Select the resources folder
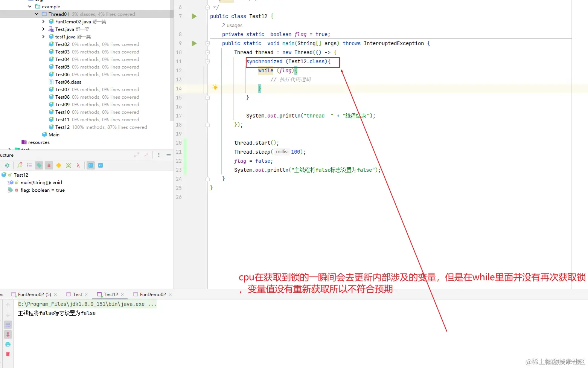588x368 pixels. tap(39, 142)
